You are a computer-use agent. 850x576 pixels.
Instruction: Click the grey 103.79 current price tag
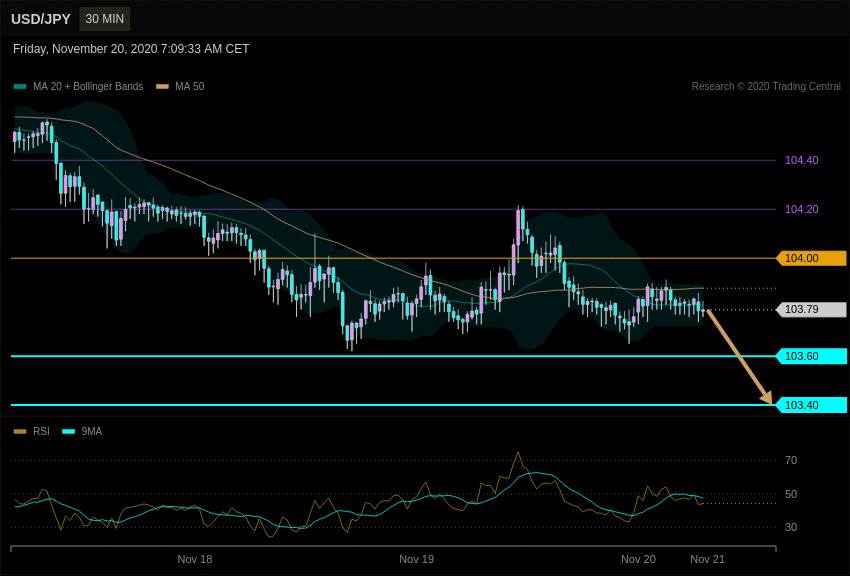click(x=812, y=309)
